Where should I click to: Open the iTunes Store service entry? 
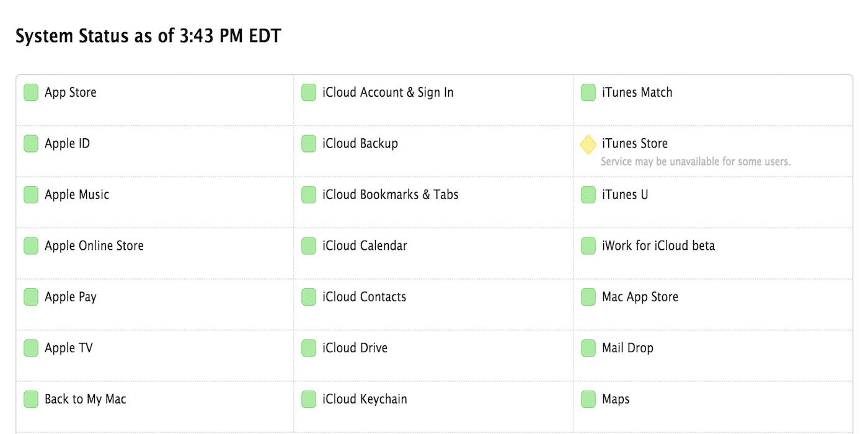click(634, 143)
